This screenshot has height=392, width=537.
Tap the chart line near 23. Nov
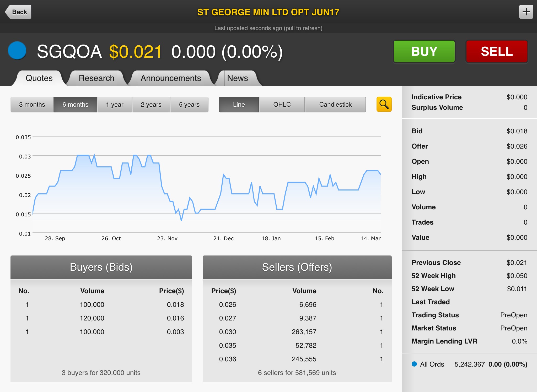coord(167,194)
